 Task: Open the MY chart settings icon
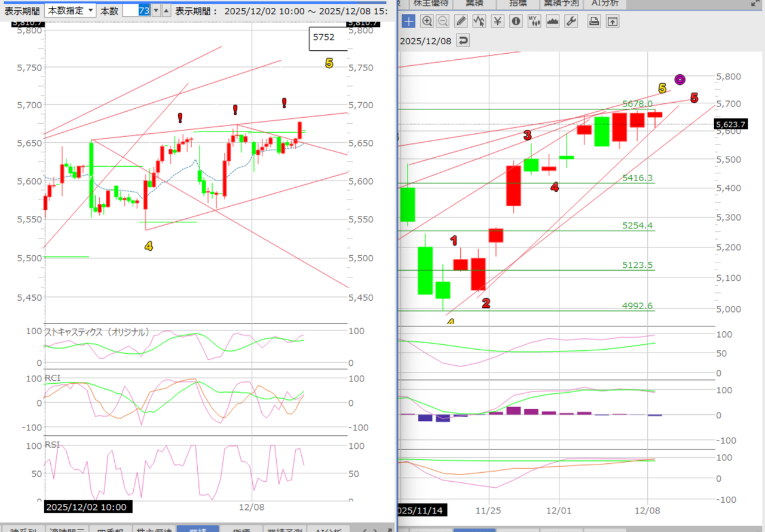pyautogui.click(x=534, y=22)
